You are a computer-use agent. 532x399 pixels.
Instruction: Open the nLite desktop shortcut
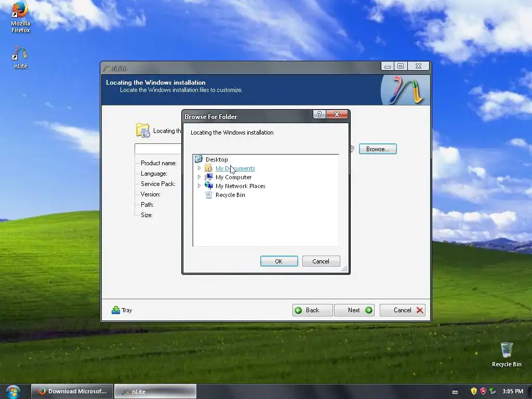20,57
